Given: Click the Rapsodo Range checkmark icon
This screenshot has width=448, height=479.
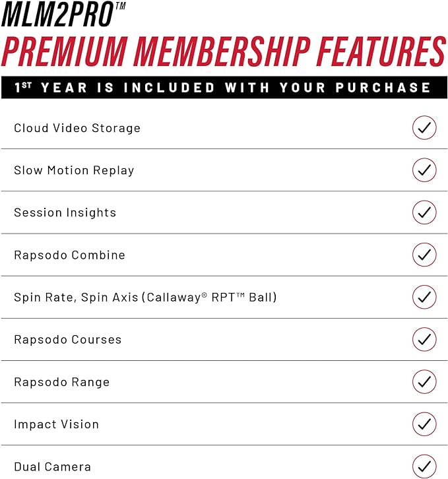Looking at the screenshot, I should 424,381.
